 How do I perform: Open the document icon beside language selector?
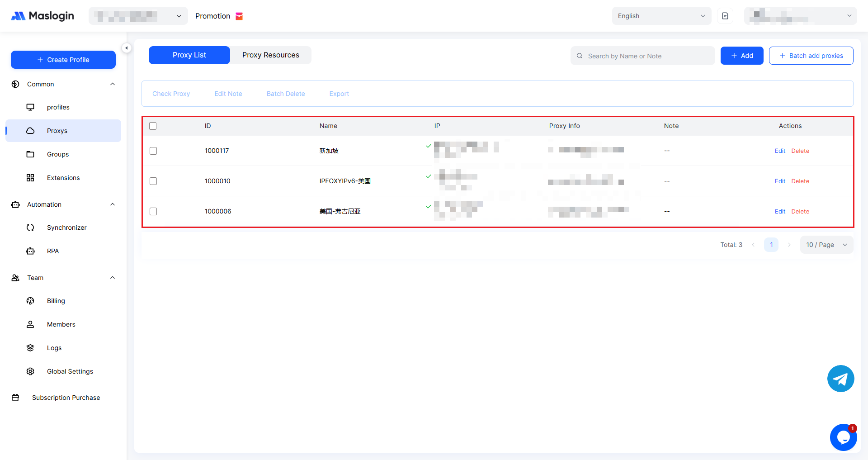(x=725, y=16)
